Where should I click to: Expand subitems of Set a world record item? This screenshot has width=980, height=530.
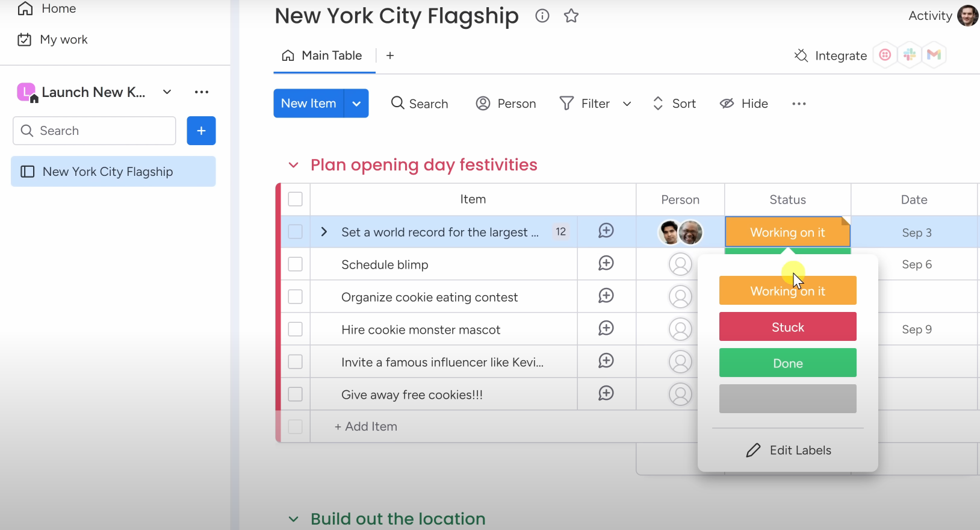point(324,232)
